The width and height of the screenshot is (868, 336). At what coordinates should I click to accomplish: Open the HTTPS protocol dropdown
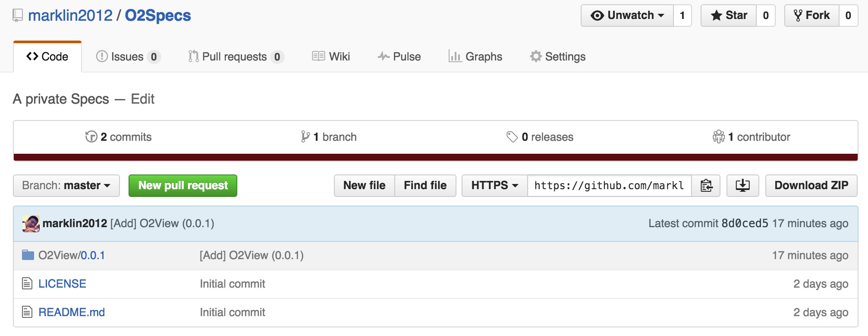(x=495, y=186)
